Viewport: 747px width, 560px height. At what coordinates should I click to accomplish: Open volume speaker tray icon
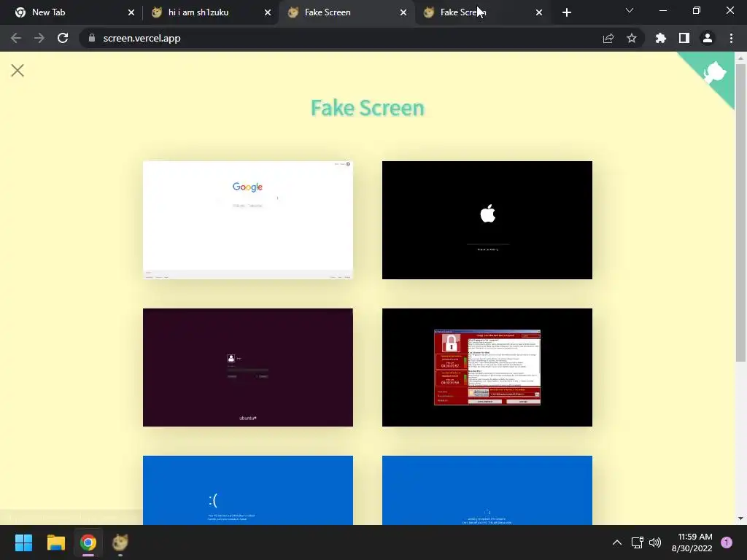[656, 542]
